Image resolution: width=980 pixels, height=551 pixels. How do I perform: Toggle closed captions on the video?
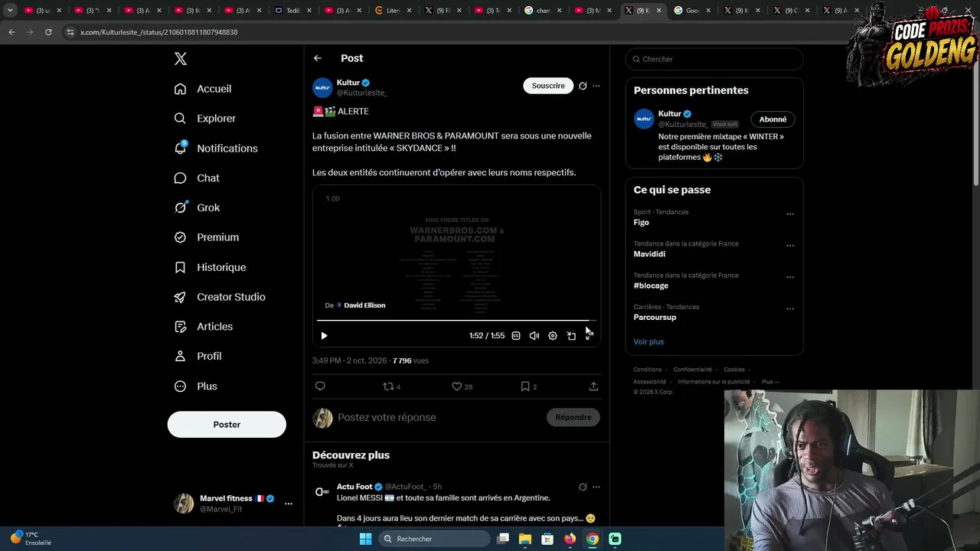[516, 335]
